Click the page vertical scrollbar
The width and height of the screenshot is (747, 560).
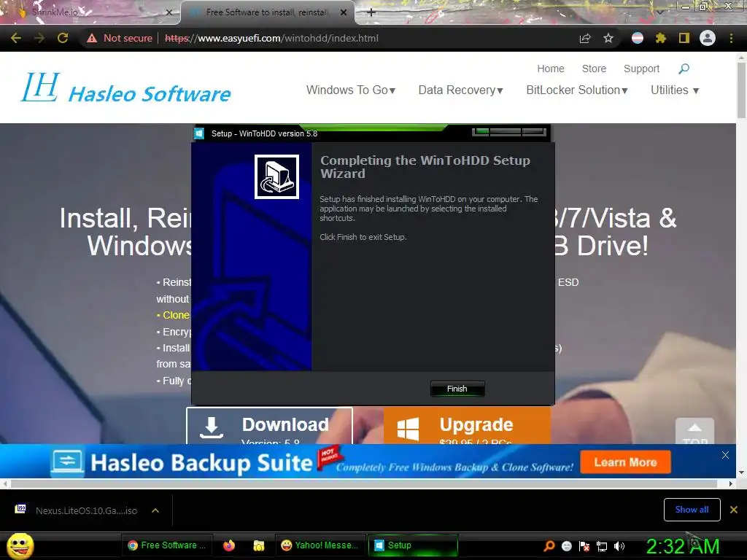coord(741,90)
